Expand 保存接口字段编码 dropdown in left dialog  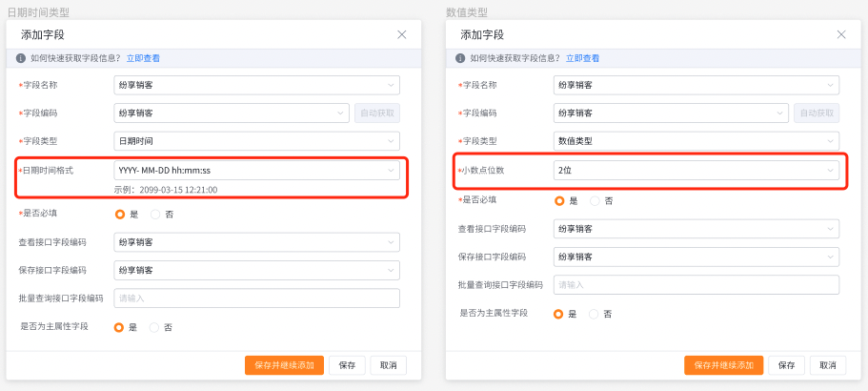(x=257, y=270)
